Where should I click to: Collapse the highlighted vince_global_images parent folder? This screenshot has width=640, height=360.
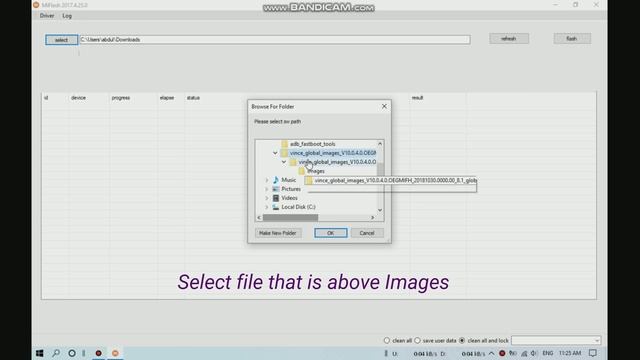[275, 153]
